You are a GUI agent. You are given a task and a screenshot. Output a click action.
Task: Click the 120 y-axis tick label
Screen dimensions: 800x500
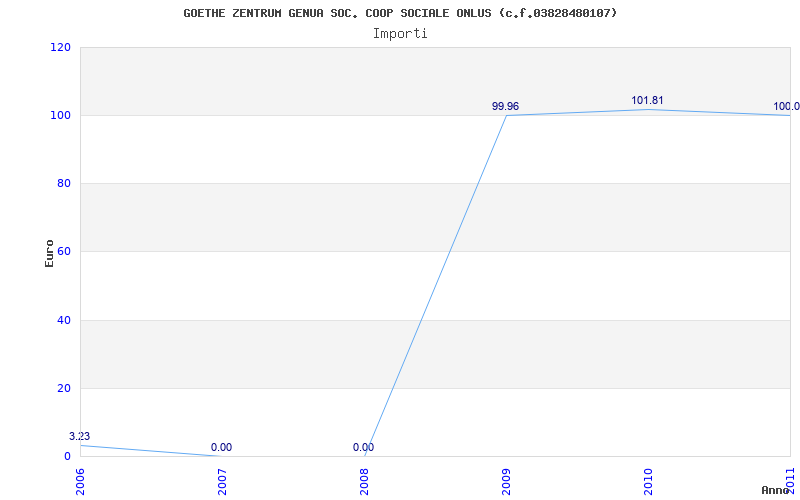(x=60, y=47)
